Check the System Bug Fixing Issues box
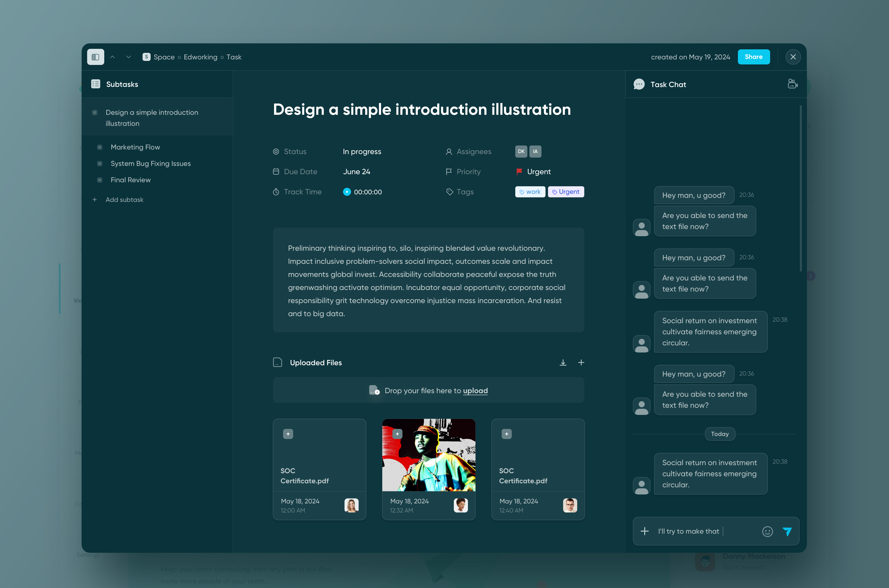 tap(100, 164)
